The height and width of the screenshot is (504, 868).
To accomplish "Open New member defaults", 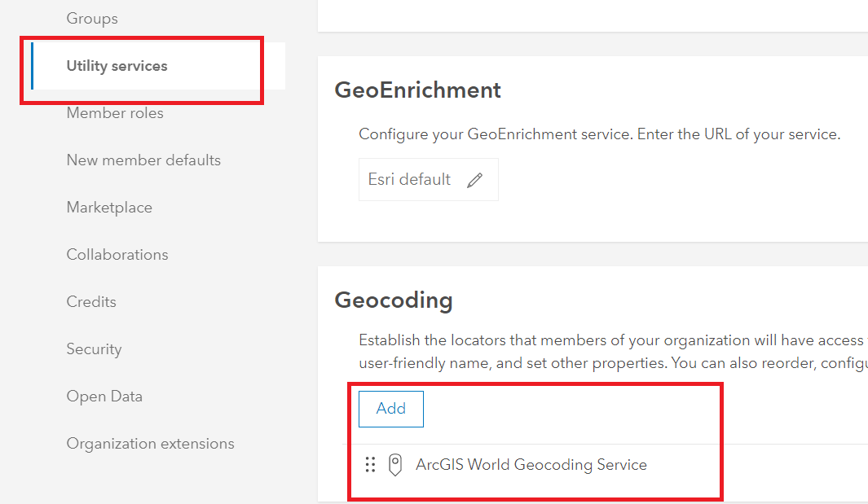I will pos(143,160).
